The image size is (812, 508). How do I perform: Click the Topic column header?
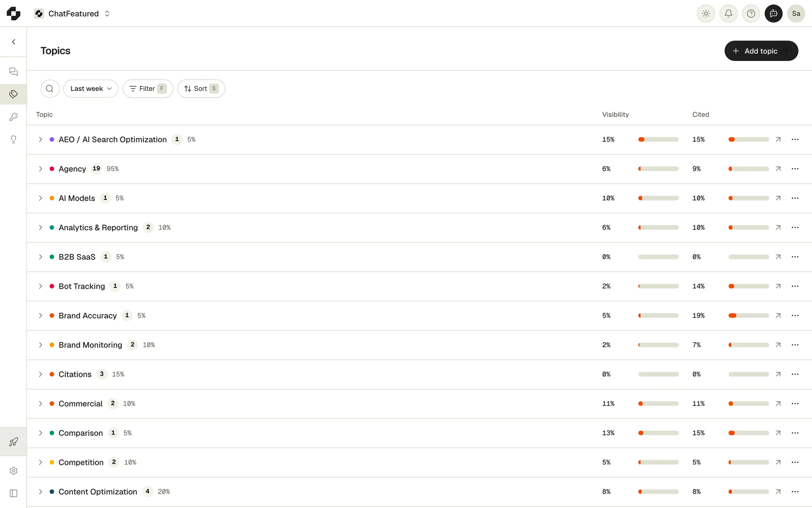tap(44, 114)
